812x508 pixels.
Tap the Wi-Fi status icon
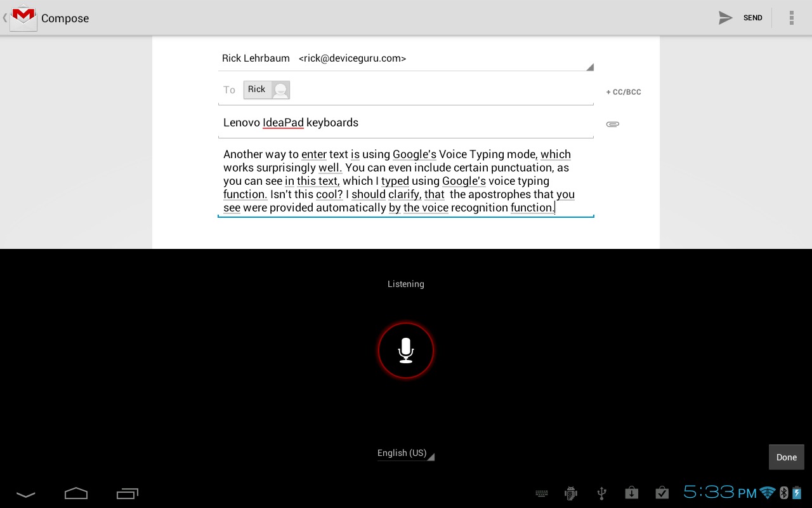coord(768,493)
